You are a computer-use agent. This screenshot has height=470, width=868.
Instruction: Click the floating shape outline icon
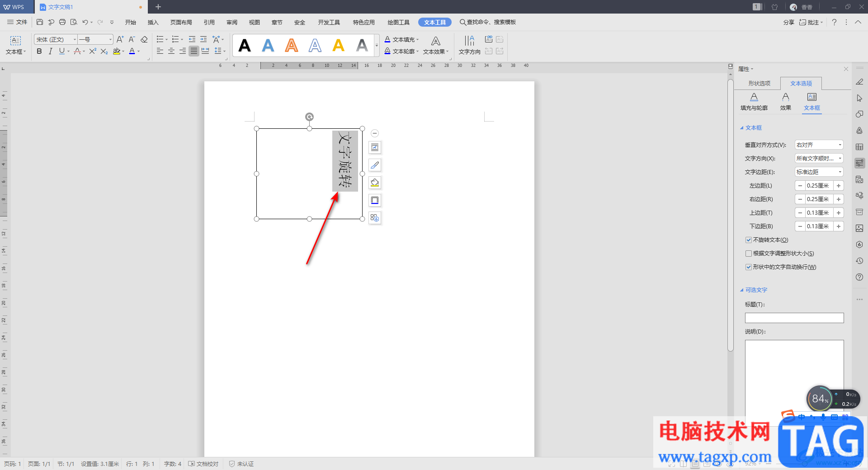pos(375,200)
